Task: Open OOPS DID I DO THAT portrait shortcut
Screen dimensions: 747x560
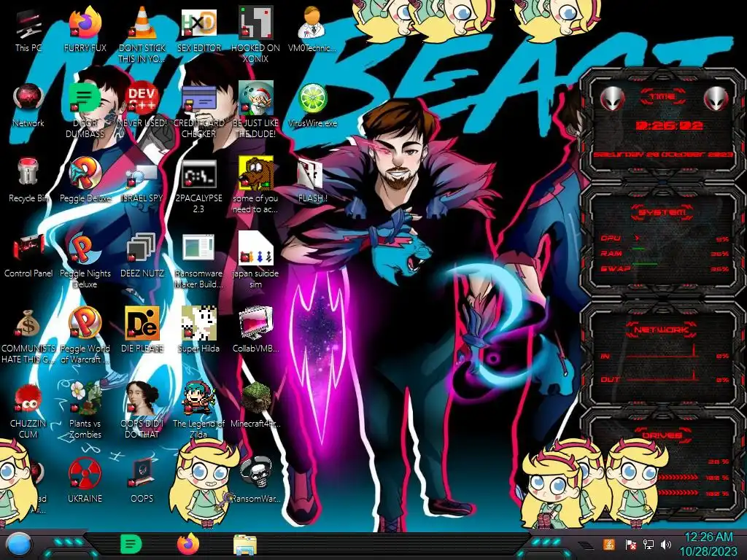Action: pyautogui.click(x=142, y=411)
